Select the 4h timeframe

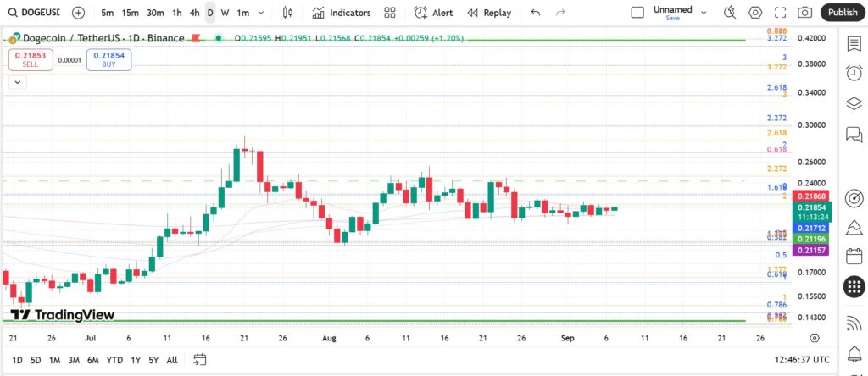(194, 12)
